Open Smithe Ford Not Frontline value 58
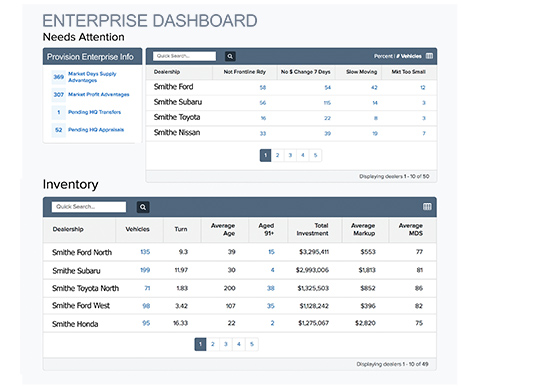Viewport: 546px width, 386px height. point(263,88)
